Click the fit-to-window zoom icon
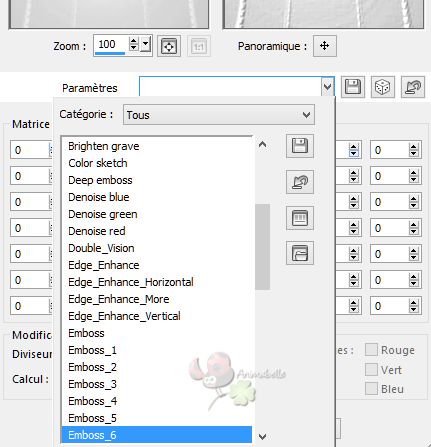This screenshot has height=447, width=431. pyautogui.click(x=169, y=46)
